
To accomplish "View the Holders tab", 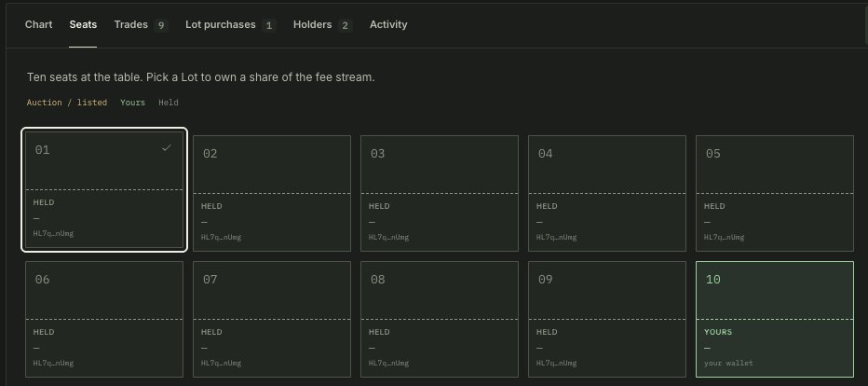I will [323, 25].
